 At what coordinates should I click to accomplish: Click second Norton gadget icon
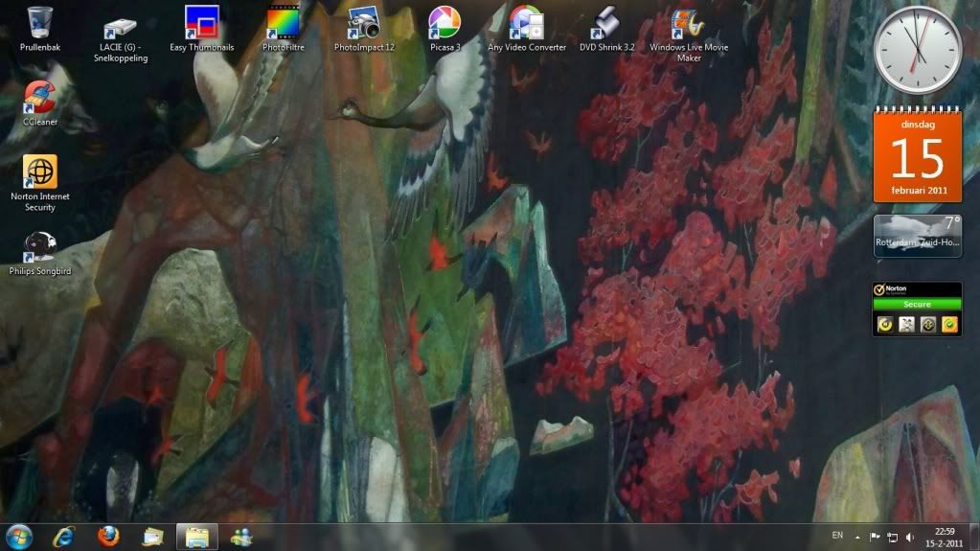click(906, 324)
